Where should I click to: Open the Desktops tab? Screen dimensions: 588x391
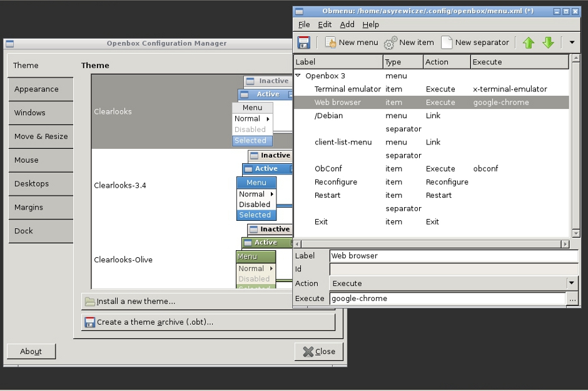tap(41, 184)
